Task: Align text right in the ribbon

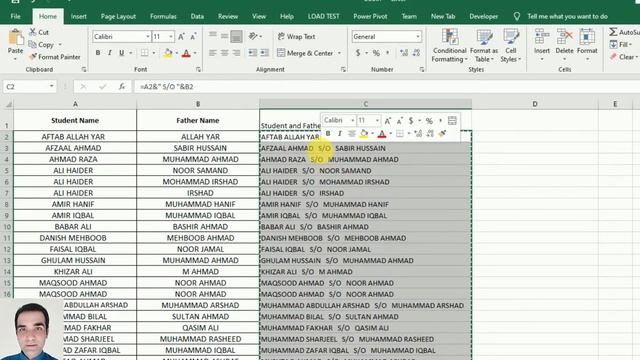Action: point(236,53)
